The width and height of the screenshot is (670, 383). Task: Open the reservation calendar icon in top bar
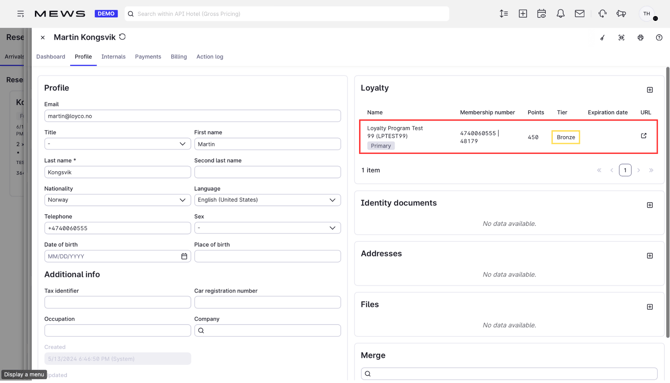[x=541, y=14]
